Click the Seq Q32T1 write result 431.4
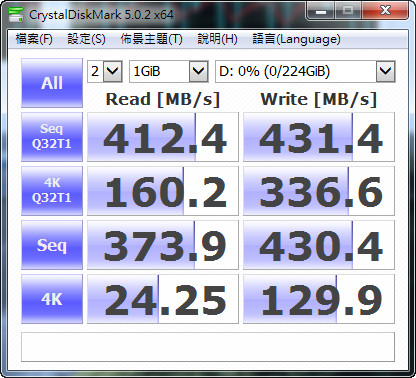This screenshot has height=378, width=416. 319,137
